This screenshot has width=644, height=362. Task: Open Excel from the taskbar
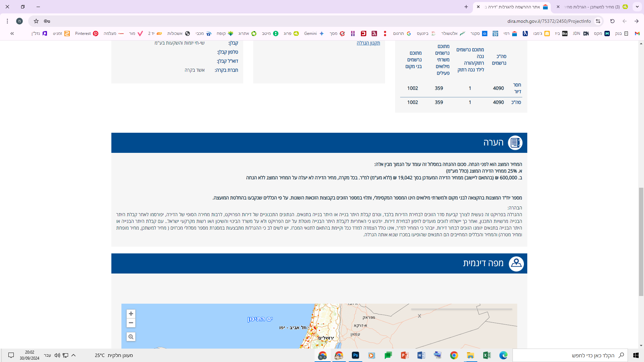coord(487,356)
